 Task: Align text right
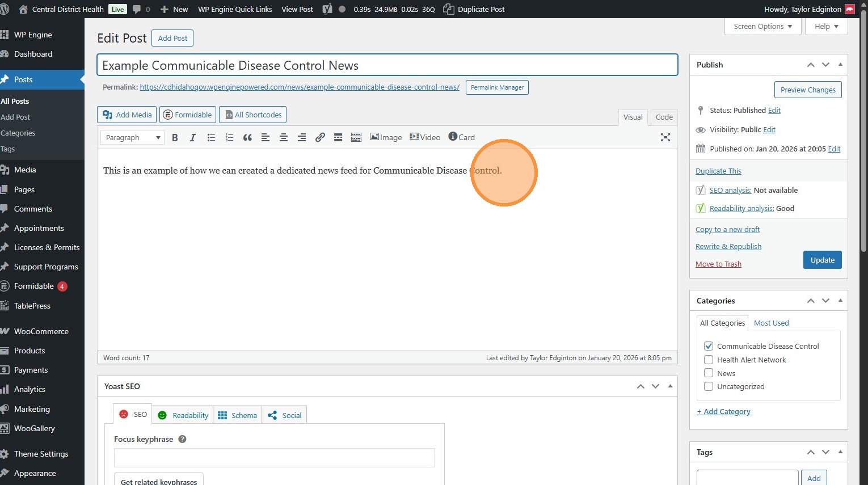coord(302,137)
